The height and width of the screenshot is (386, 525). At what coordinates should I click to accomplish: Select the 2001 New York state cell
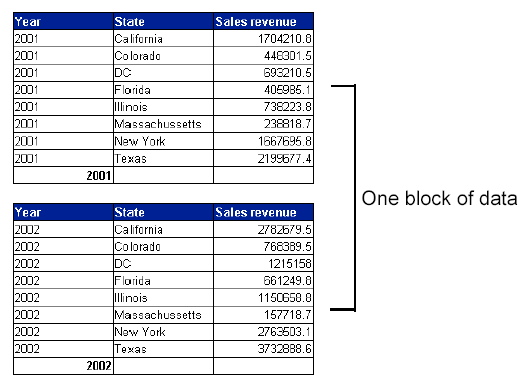163,141
